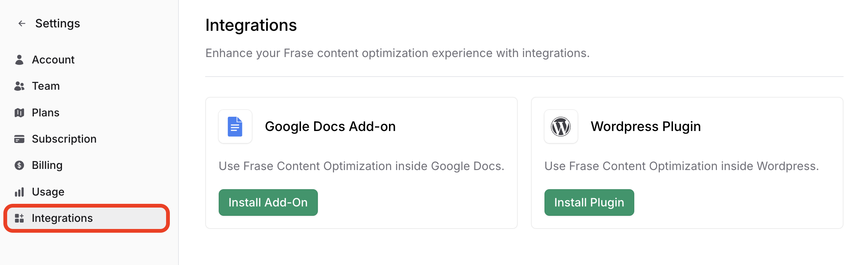Click the Wordpress Plugin card title
Screen dimensions: 868x265
point(646,126)
